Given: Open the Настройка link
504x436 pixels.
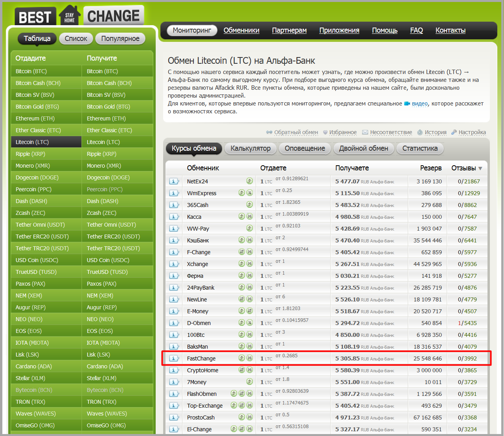Looking at the screenshot, I should coord(472,133).
